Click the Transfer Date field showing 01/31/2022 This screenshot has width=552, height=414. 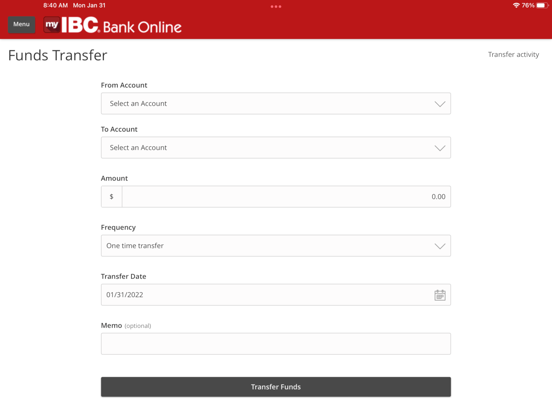pos(276,295)
